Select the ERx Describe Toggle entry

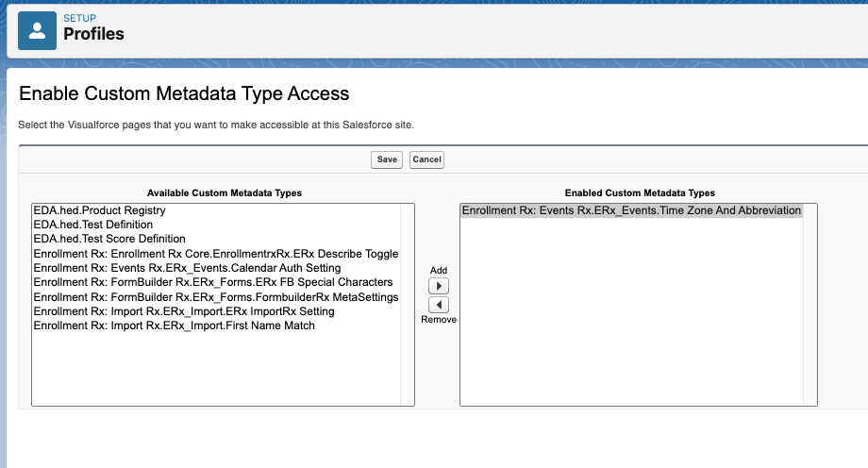pyautogui.click(x=215, y=254)
